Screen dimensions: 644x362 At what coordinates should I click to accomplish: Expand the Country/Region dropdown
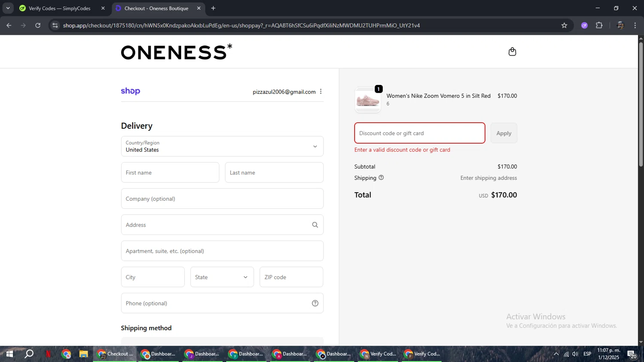click(x=222, y=146)
